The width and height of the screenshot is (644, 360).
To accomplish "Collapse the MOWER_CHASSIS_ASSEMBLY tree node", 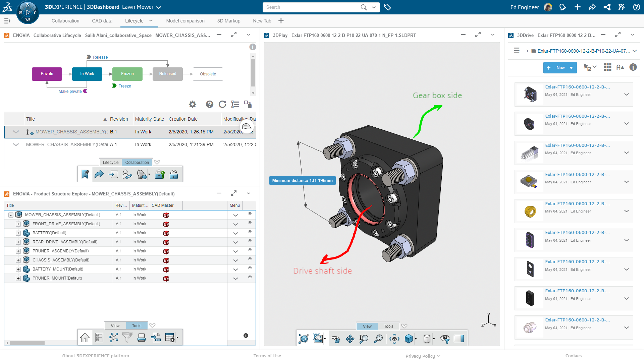I will [x=11, y=215].
